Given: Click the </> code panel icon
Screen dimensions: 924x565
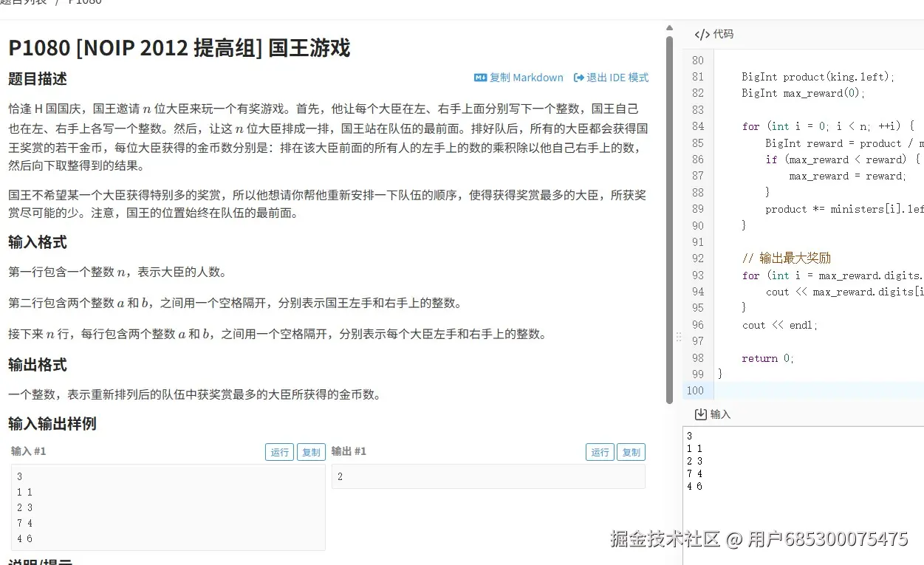Looking at the screenshot, I should (x=702, y=34).
